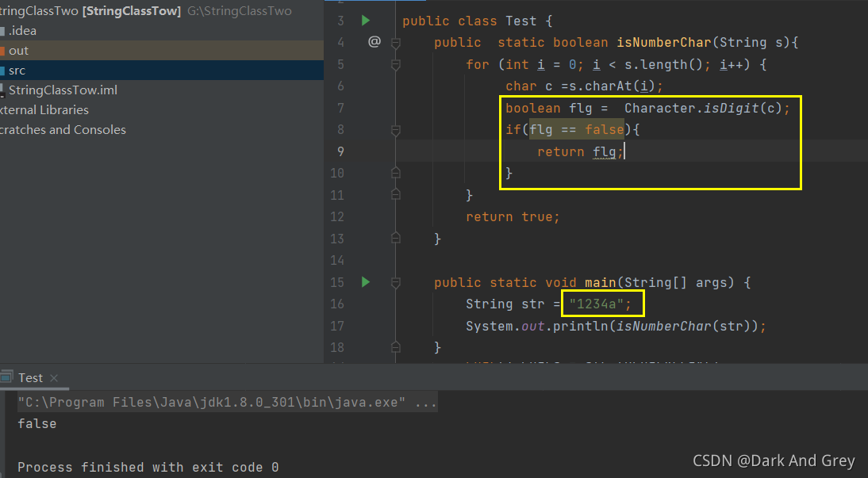Close the Test run tab
868x478 pixels.
click(x=54, y=378)
